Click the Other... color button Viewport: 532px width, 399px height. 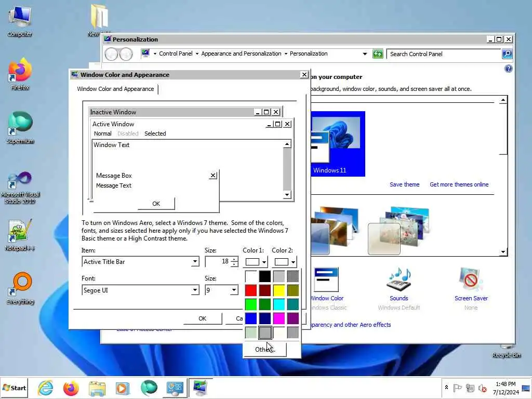[264, 349]
